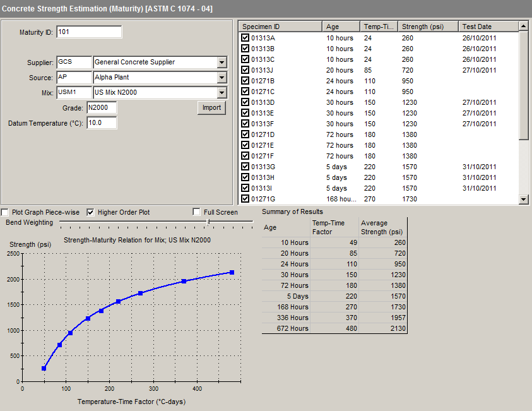Toggle the checkbox for specimen 01271B
This screenshot has width=532, height=411.
pyautogui.click(x=245, y=81)
